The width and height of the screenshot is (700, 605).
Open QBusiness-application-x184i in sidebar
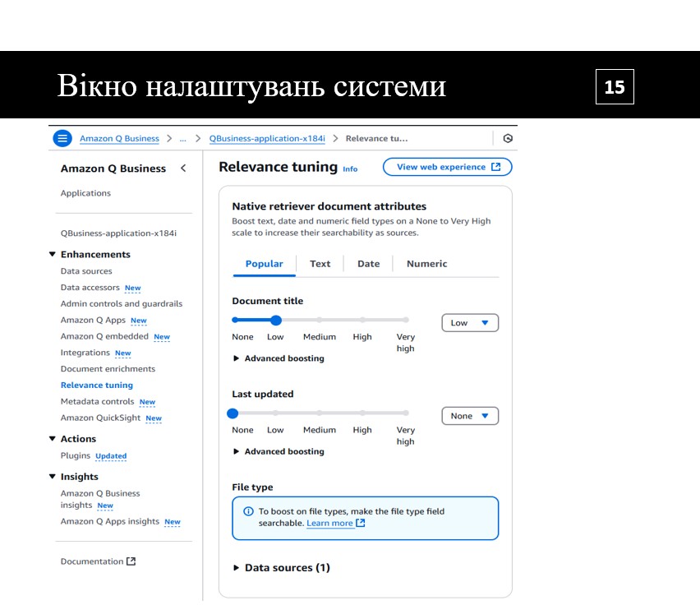[x=118, y=233]
